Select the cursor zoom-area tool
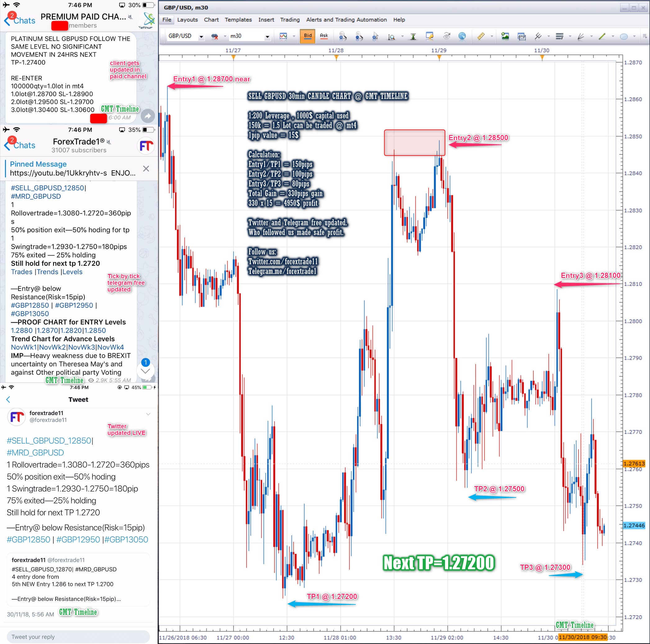The image size is (650, 644). pos(375,36)
